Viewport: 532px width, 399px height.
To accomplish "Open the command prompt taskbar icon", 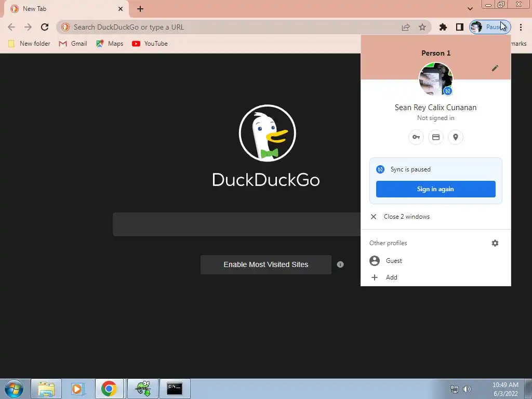I will (x=175, y=389).
